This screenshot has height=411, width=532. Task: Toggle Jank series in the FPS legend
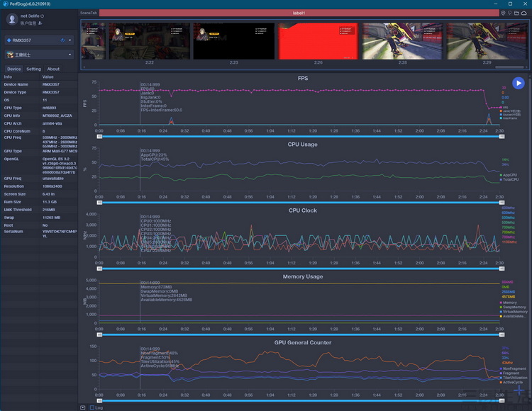[x=510, y=111]
